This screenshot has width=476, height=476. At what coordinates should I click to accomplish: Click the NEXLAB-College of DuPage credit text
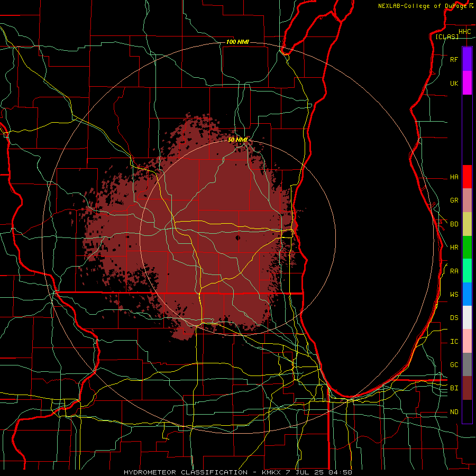tap(422, 6)
